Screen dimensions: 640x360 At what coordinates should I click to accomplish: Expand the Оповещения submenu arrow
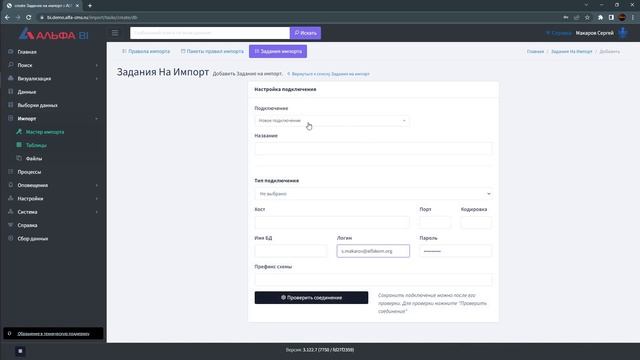coord(97,185)
